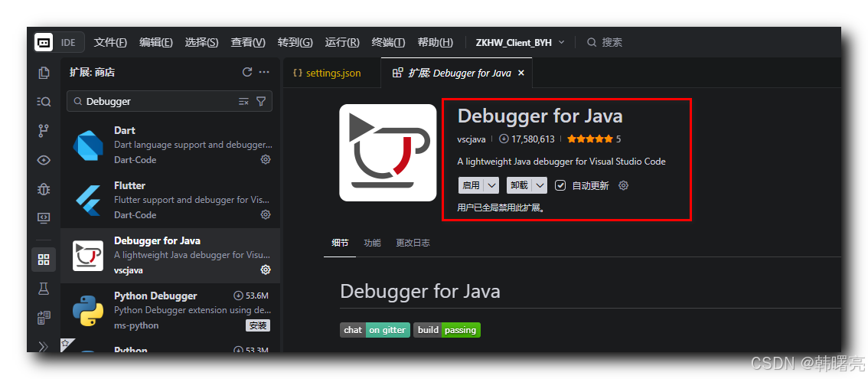The height and width of the screenshot is (379, 868).
Task: Click the Debugger for Java title heading
Action: [540, 116]
